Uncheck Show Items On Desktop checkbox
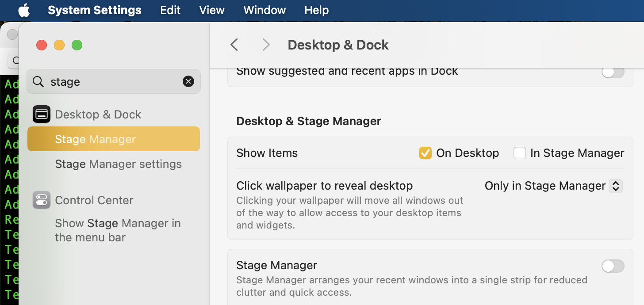 pyautogui.click(x=425, y=153)
